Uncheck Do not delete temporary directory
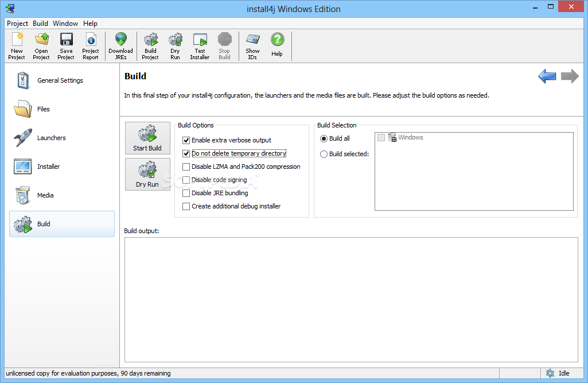The image size is (588, 383). (186, 153)
